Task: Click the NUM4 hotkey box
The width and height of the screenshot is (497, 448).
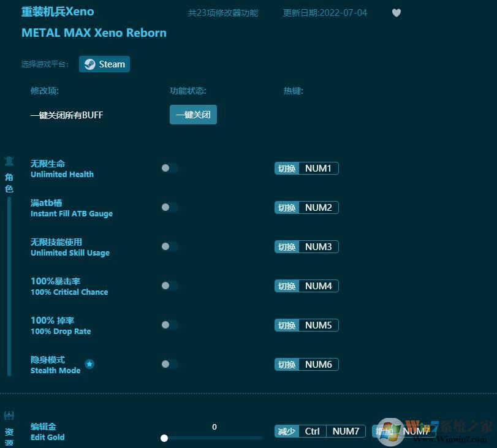Action: pyautogui.click(x=318, y=286)
